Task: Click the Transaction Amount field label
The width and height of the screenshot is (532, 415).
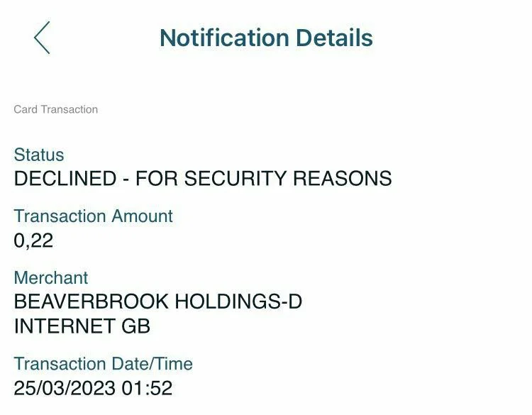Action: click(94, 216)
